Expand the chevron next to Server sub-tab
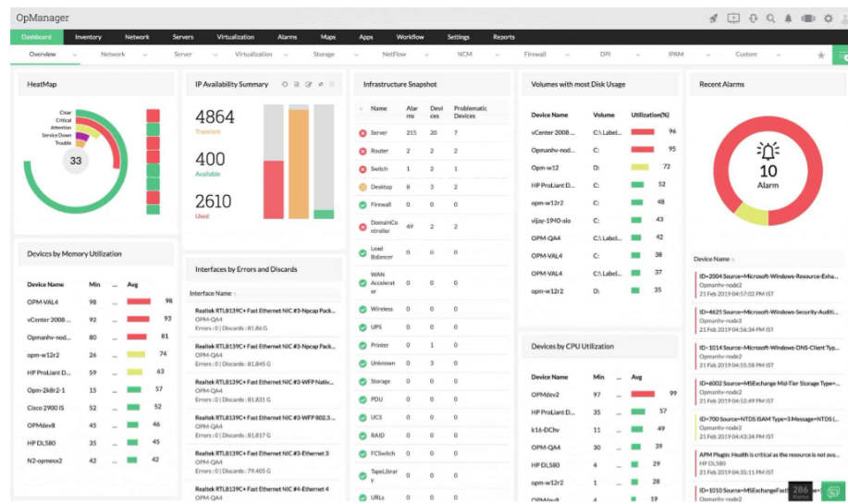This screenshot has height=504, width=848. [215, 55]
